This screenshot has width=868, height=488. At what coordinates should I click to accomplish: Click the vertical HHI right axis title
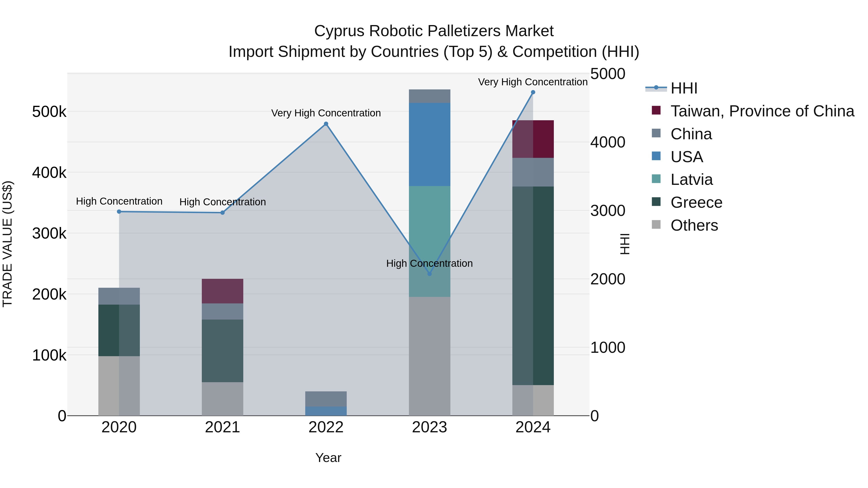coord(625,244)
